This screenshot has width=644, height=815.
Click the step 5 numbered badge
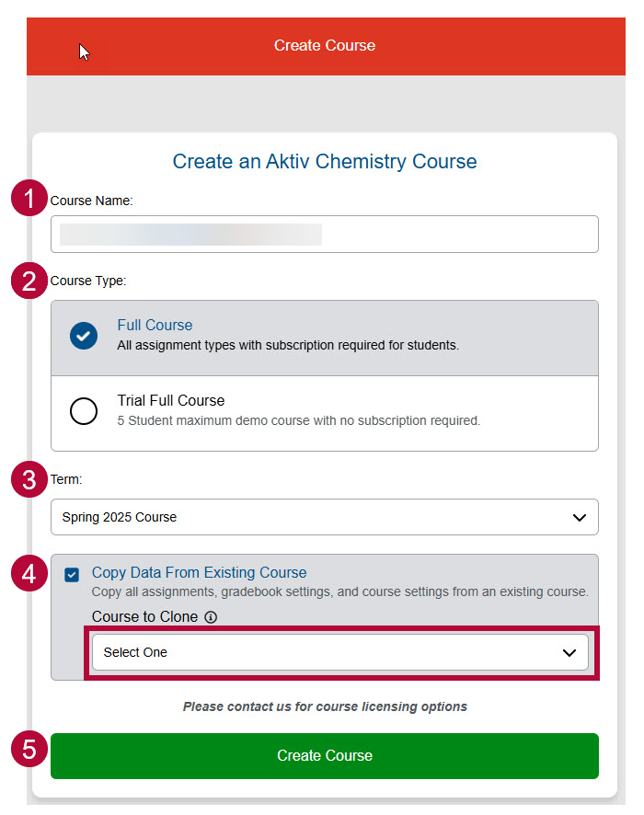(x=29, y=749)
